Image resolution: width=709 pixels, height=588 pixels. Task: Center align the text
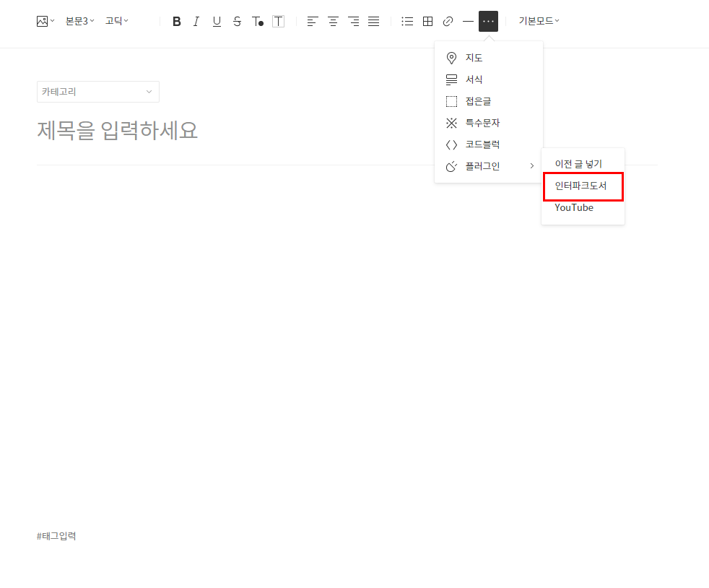(333, 21)
